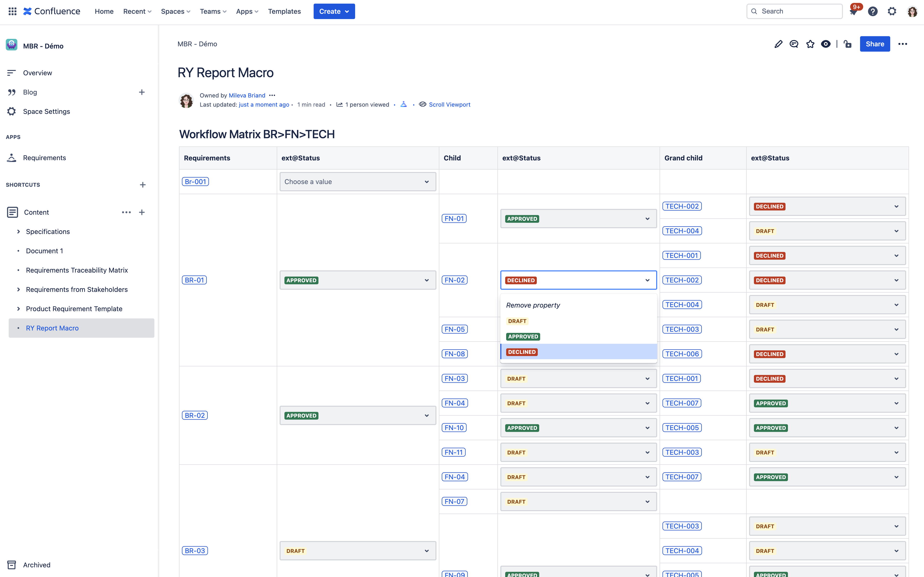Expand Requirements from Stakeholders tree item
The image size is (924, 577).
(18, 290)
